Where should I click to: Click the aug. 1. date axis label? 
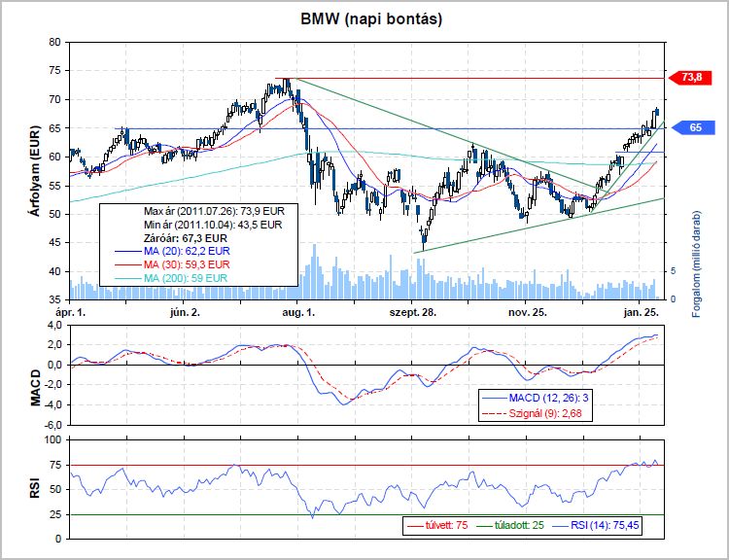click(297, 313)
